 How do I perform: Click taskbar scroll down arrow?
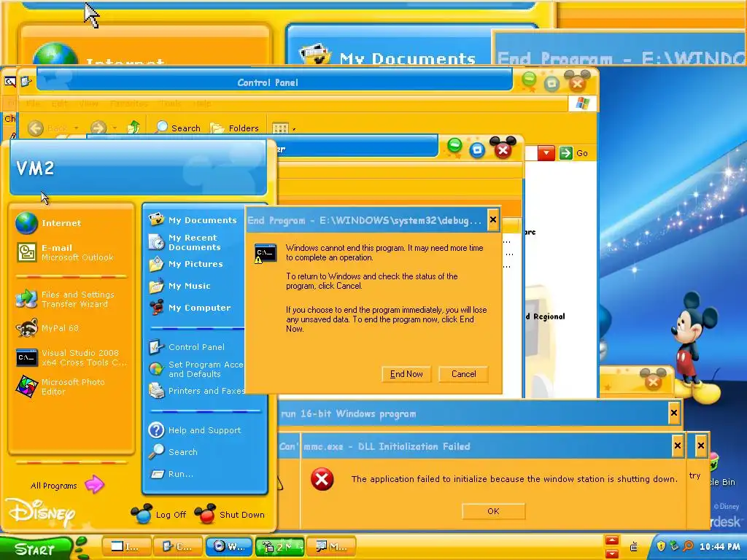[612, 553]
